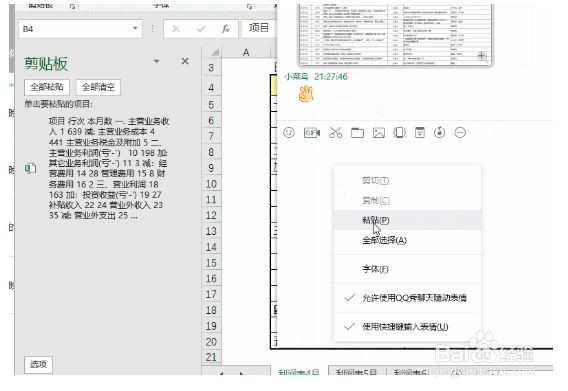Click the Excel clipboard item icon
The image size is (568, 391).
coord(30,168)
